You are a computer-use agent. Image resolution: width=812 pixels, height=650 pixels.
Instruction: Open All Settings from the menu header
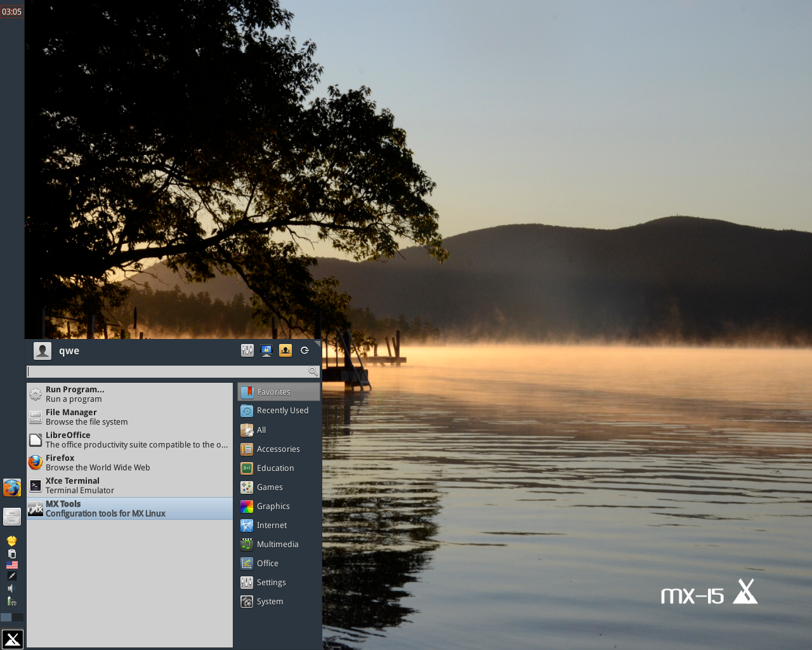[247, 350]
